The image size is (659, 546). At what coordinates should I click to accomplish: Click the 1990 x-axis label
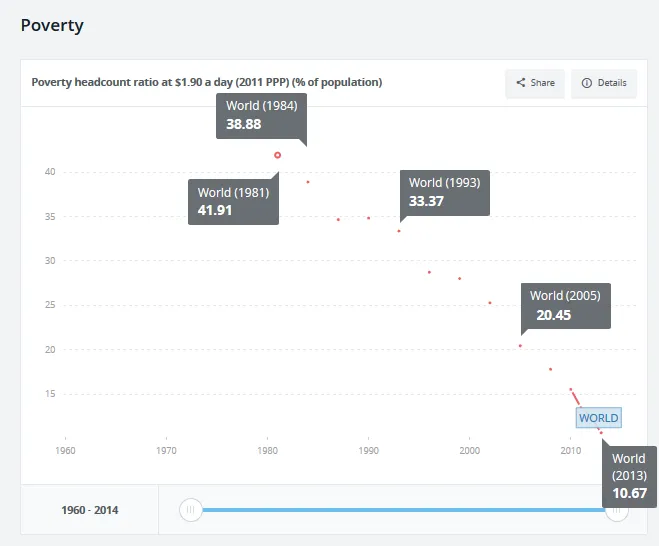(369, 451)
